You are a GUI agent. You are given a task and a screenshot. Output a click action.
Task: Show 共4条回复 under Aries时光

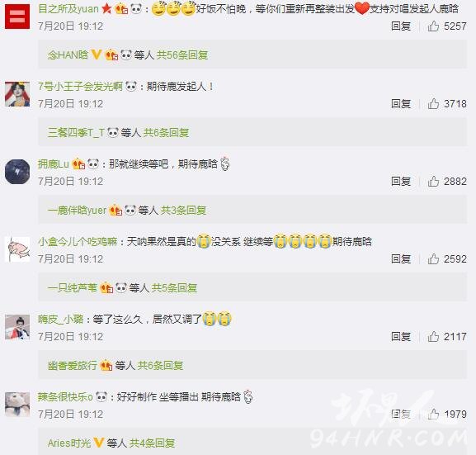152,443
